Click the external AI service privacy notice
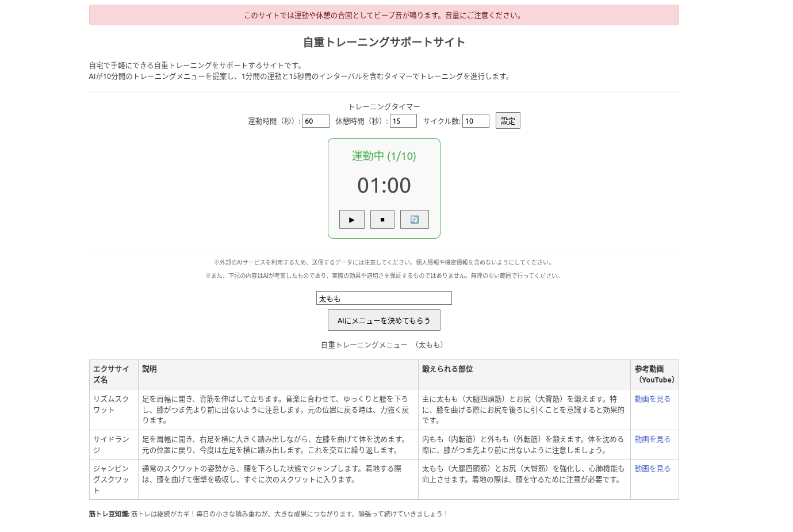793x532 pixels. pyautogui.click(x=384, y=262)
